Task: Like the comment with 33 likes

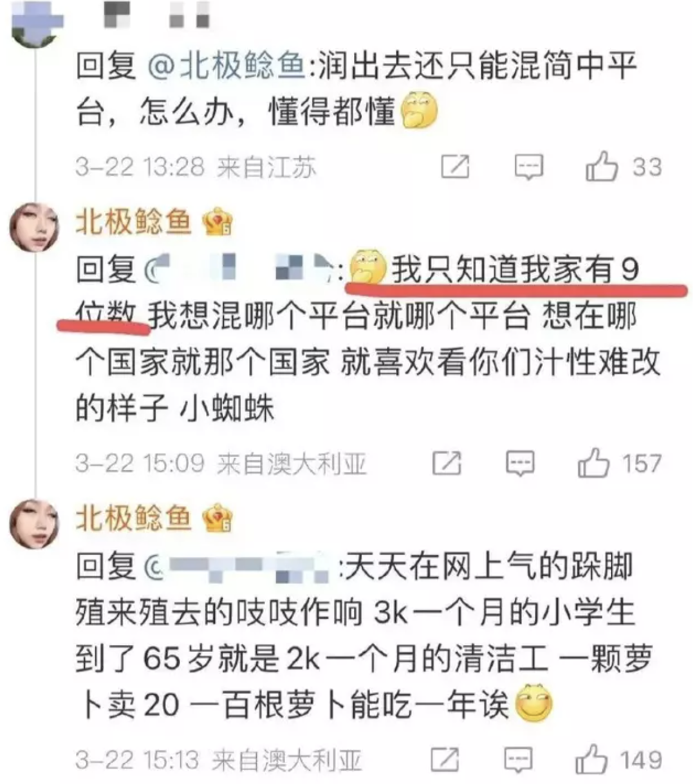Action: point(601,167)
